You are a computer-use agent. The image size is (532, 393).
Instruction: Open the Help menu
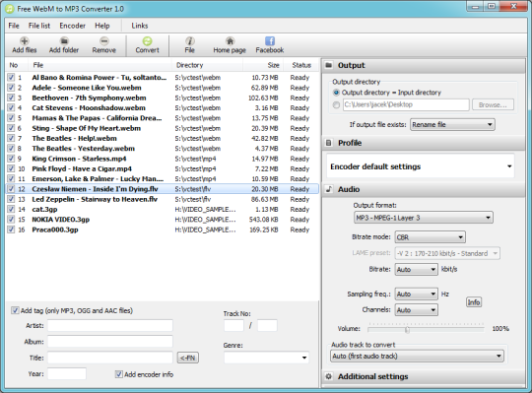coord(102,26)
